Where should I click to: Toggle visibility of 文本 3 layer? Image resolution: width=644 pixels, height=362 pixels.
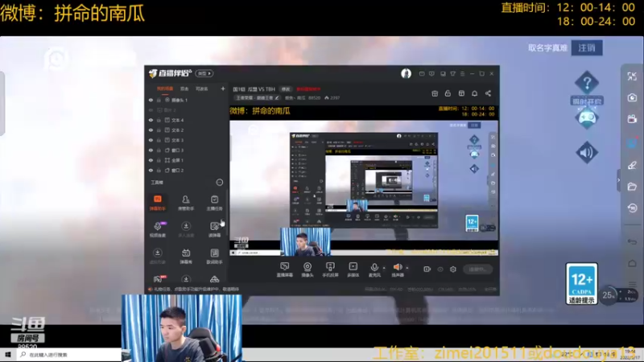pos(151,140)
